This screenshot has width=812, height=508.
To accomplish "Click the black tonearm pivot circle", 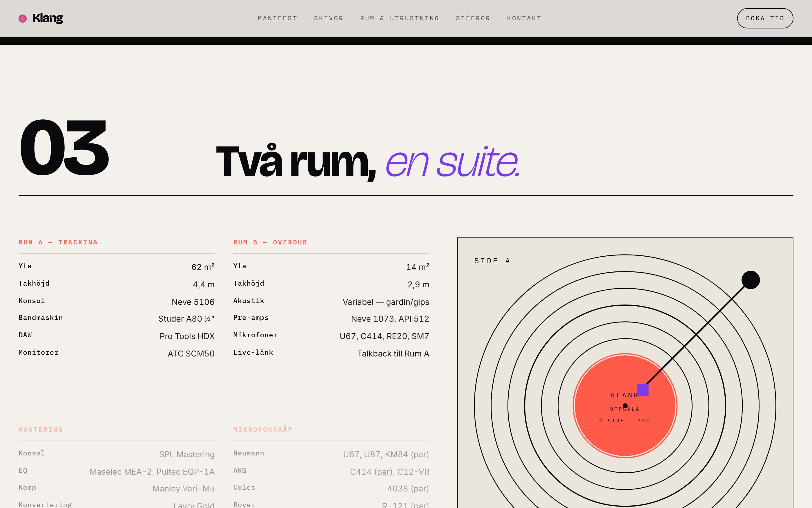I will pos(751,280).
